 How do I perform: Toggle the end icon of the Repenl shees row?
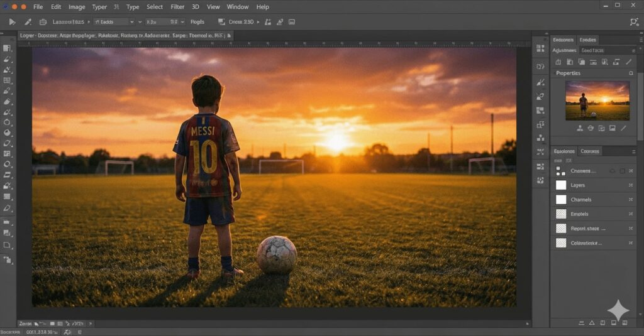pyautogui.click(x=630, y=229)
